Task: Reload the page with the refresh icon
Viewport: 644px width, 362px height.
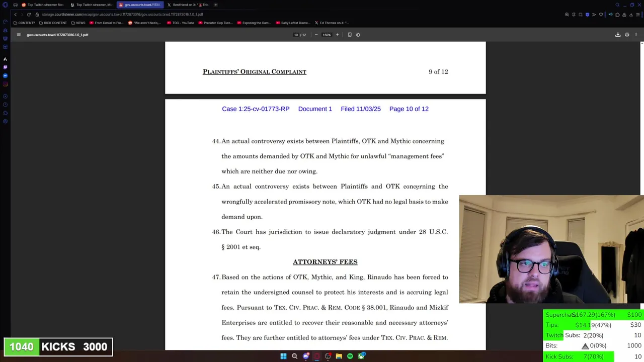Action: 29,15
